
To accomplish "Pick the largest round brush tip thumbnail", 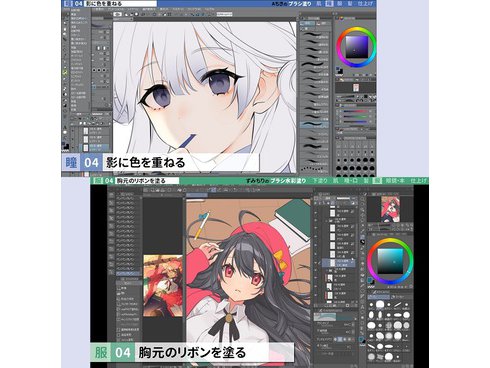I will click(380, 304).
